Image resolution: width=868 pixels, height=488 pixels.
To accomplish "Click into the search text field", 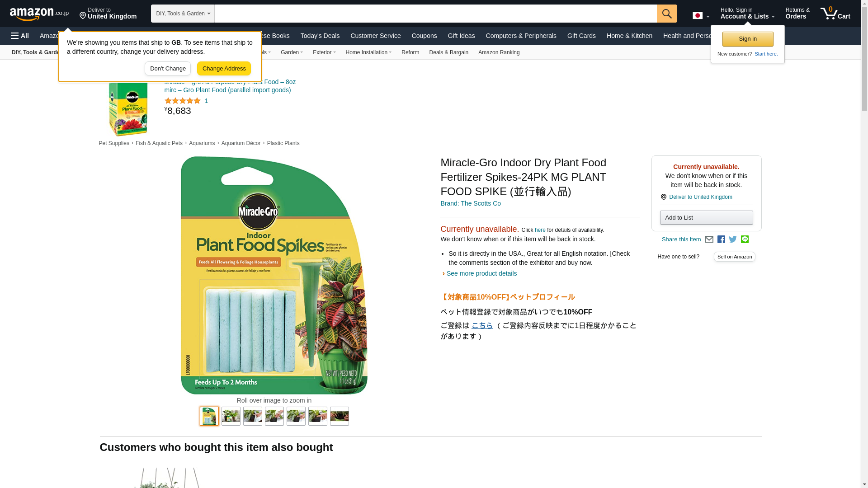I will [435, 14].
